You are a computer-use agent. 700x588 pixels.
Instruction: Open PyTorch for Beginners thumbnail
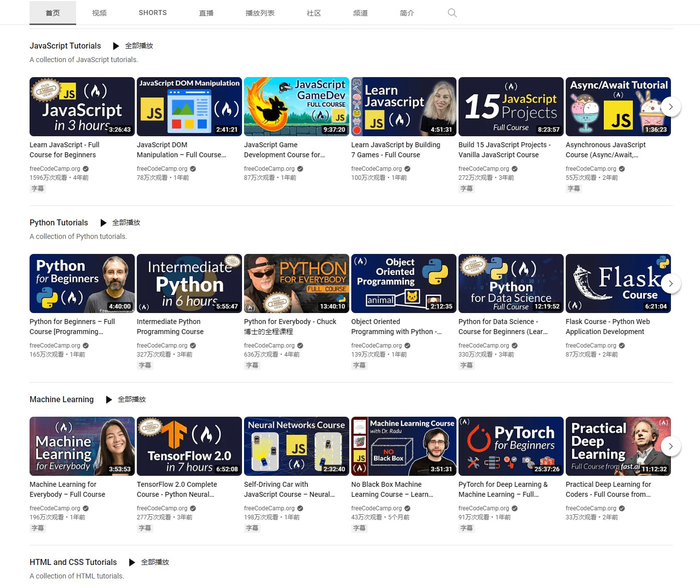[x=511, y=446]
